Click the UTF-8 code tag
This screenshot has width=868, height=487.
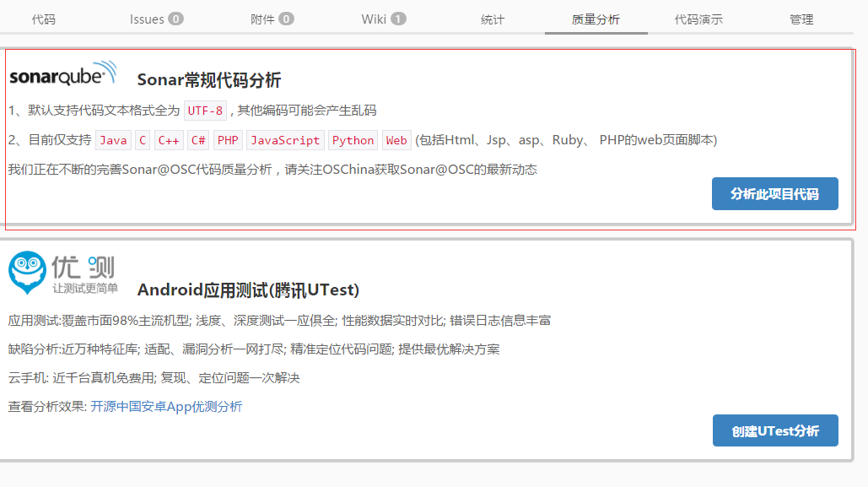[205, 111]
